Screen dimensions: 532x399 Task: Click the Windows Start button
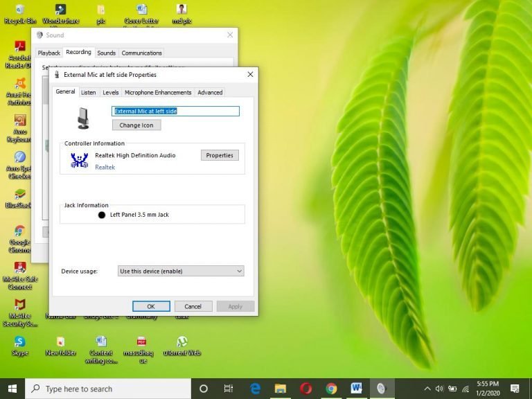click(12, 389)
